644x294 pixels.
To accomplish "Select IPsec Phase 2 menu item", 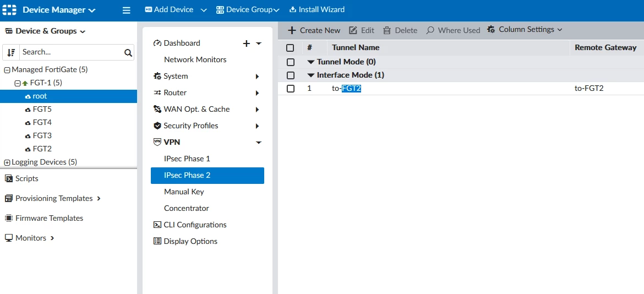I will [x=208, y=175].
